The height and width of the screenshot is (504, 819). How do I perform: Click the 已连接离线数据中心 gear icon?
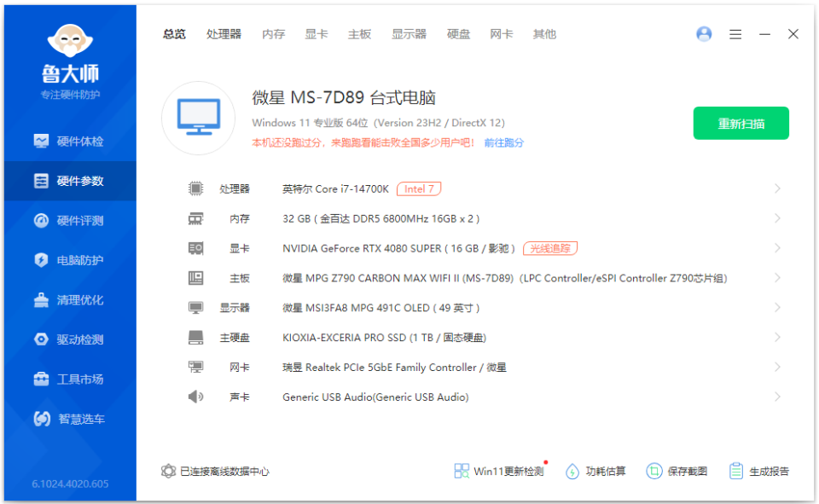click(x=168, y=471)
